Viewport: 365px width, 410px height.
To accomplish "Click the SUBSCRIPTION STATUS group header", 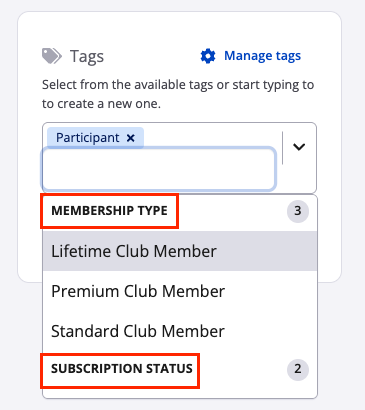I will pos(122,369).
